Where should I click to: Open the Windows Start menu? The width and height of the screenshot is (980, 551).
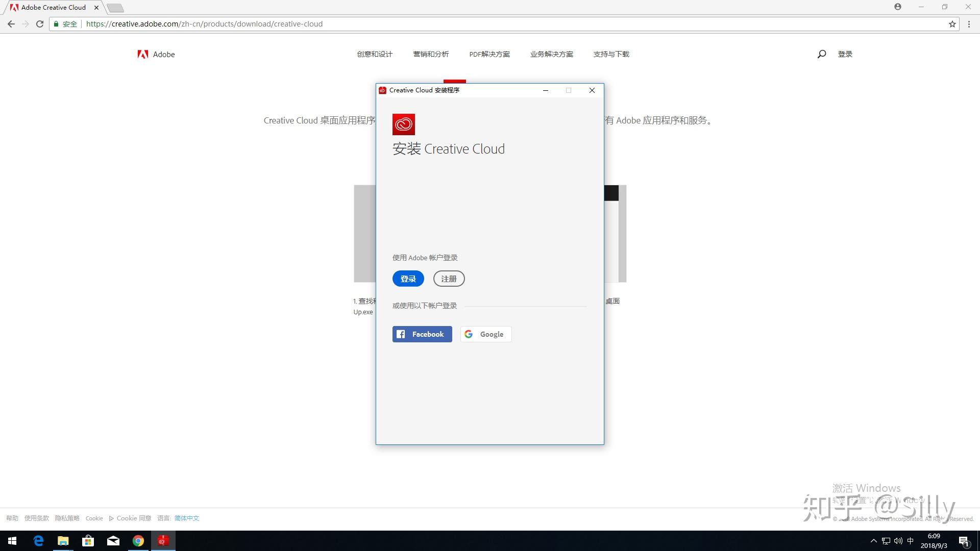(x=12, y=541)
